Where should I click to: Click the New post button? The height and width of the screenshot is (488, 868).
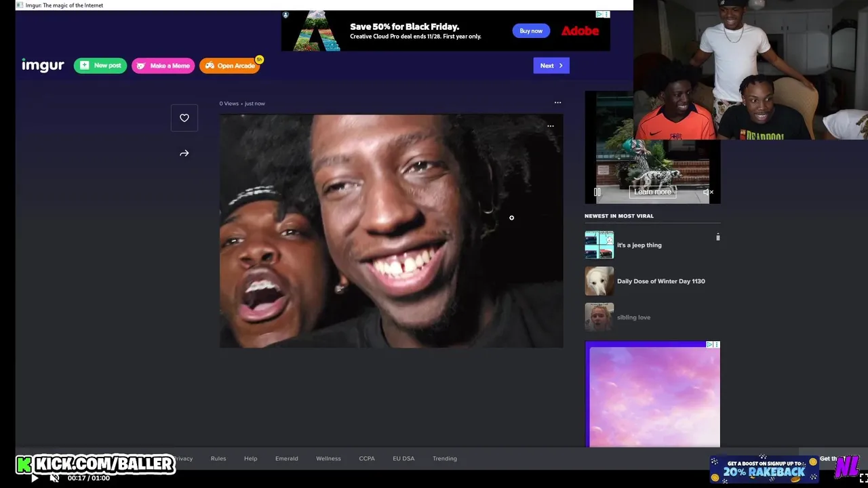[x=100, y=66]
